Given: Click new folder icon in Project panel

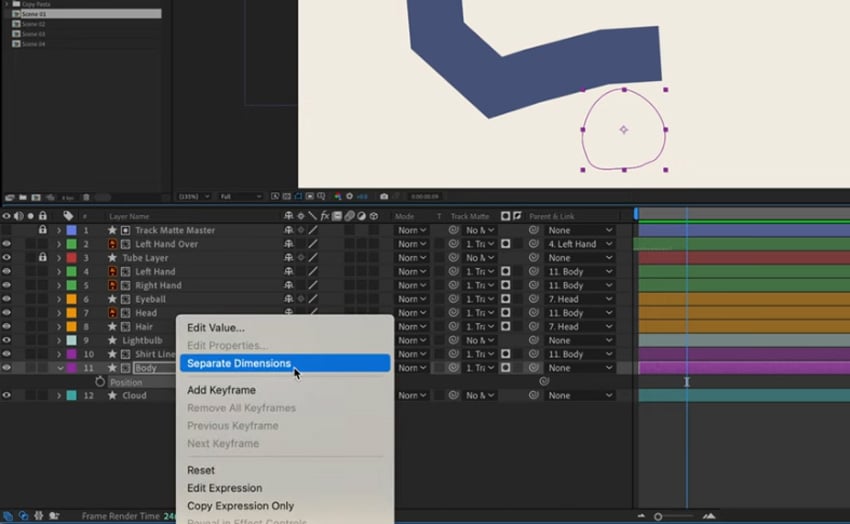Looking at the screenshot, I should (x=23, y=197).
